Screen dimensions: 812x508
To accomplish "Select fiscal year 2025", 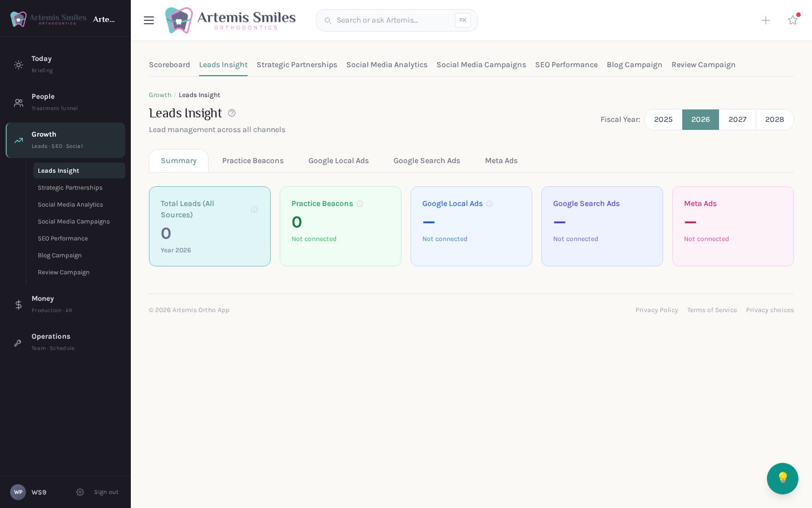I will click(663, 120).
